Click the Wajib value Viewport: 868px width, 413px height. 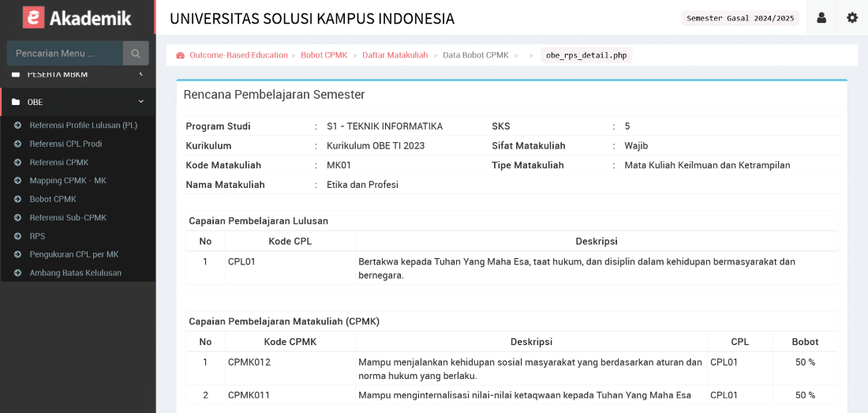point(636,146)
